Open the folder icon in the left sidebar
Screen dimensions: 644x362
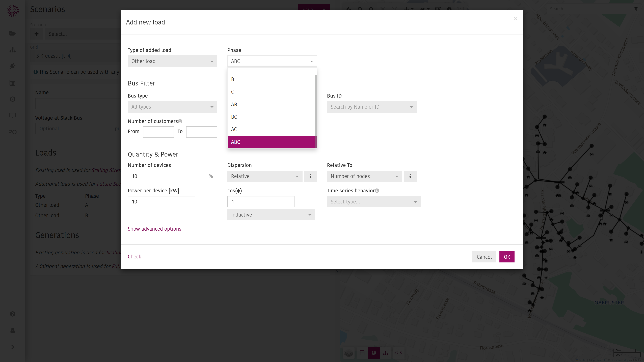click(x=13, y=33)
